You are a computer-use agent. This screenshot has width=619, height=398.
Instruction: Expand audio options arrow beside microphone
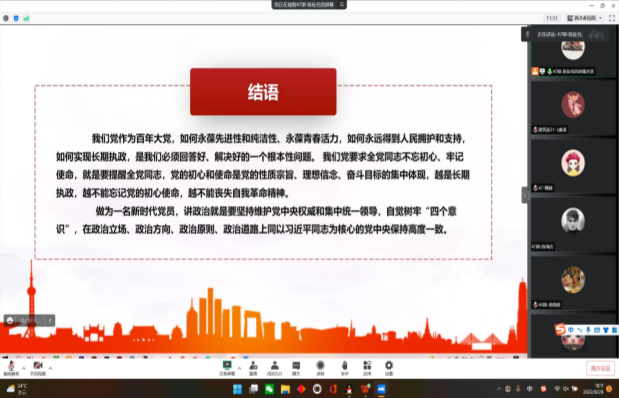coord(23,368)
